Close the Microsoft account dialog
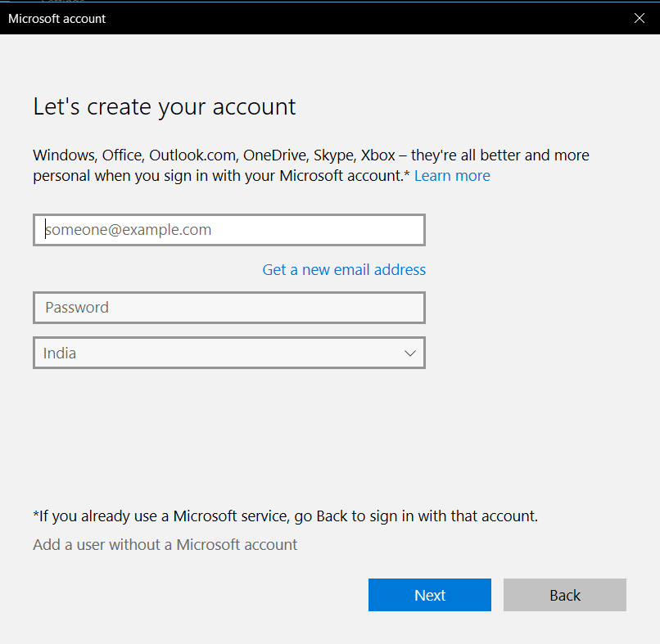660x644 pixels. 639,18
